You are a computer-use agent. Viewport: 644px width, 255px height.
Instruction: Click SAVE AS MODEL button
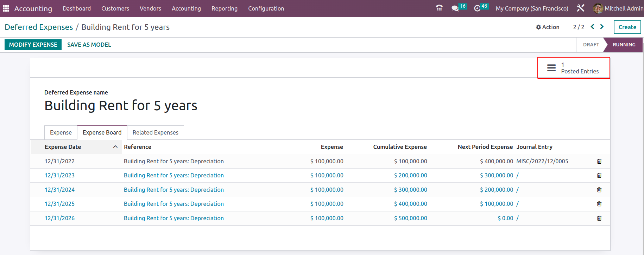[x=89, y=45]
